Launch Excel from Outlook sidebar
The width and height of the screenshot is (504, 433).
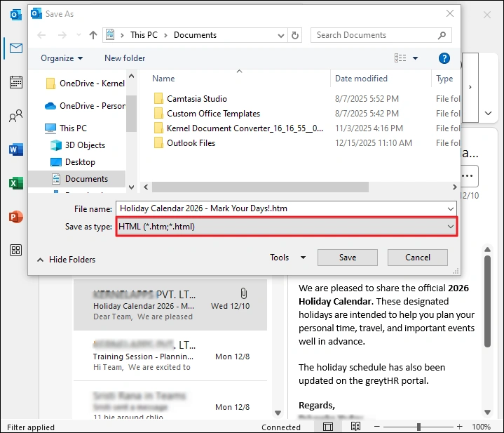click(15, 183)
